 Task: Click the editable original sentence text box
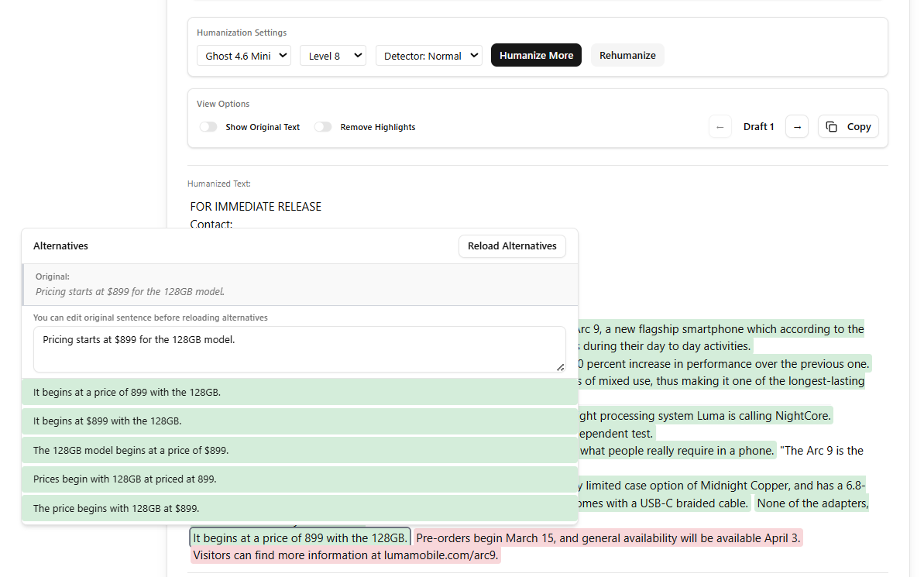300,349
